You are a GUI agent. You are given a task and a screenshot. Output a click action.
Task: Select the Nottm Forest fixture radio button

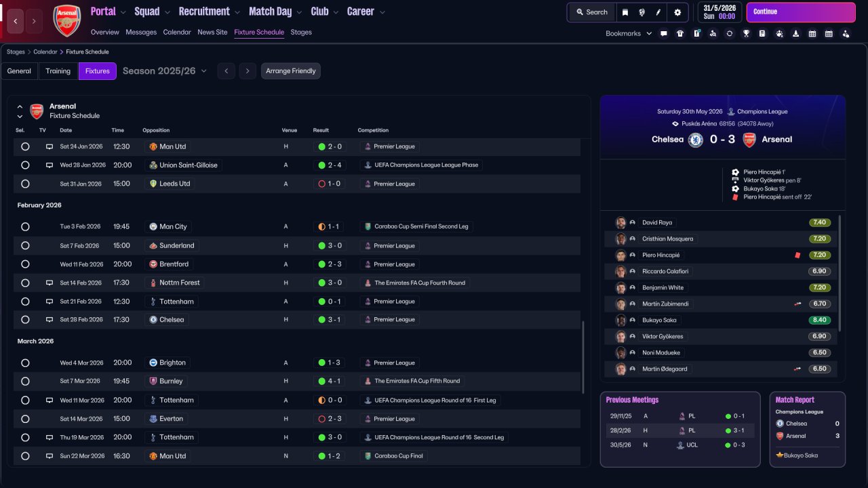click(25, 283)
